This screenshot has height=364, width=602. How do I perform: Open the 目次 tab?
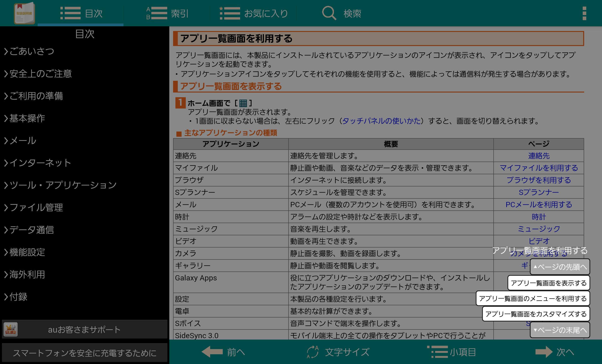click(x=80, y=13)
